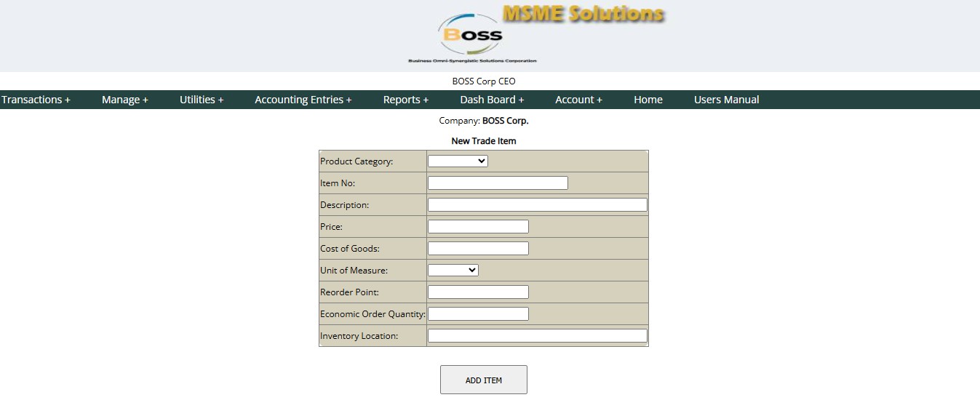
Task: Expand the Utilities menu
Action: point(202,100)
